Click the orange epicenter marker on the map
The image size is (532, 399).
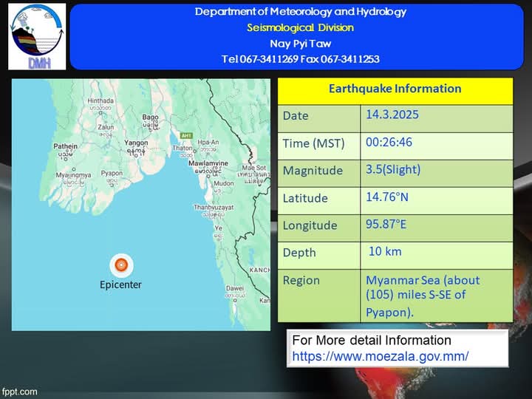[122, 265]
